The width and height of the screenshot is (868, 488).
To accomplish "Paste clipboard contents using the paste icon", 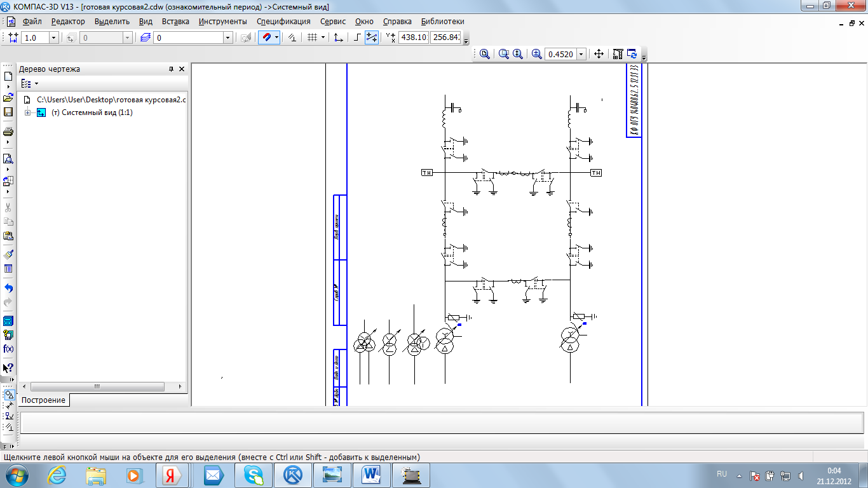I will (x=8, y=236).
